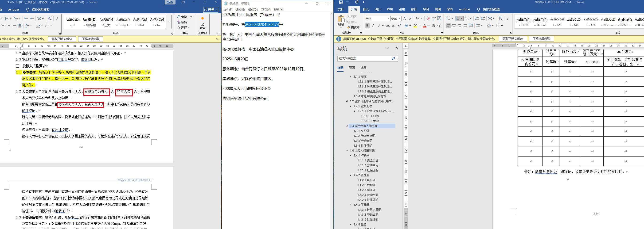Viewport: 644px width, 229px height.
Task: Collapse 1.3 项目负责人简历表 heading in navigation
Action: tap(347, 126)
